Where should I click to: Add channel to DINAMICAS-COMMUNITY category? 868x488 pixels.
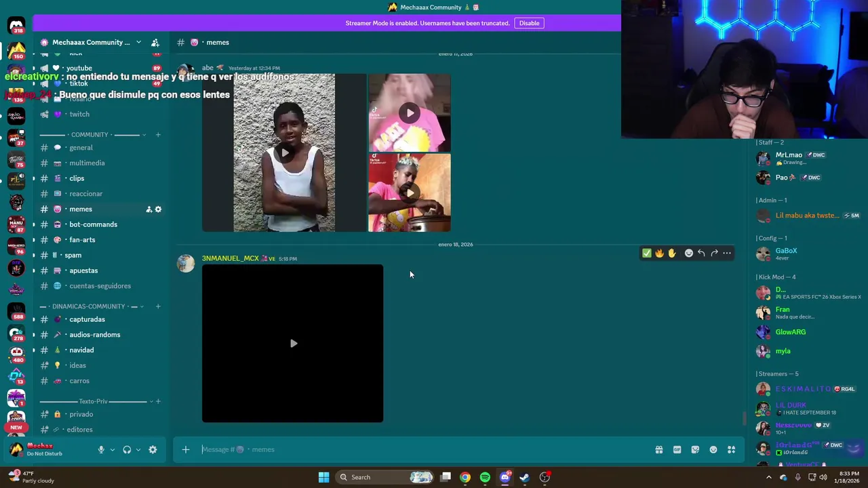pos(158,306)
